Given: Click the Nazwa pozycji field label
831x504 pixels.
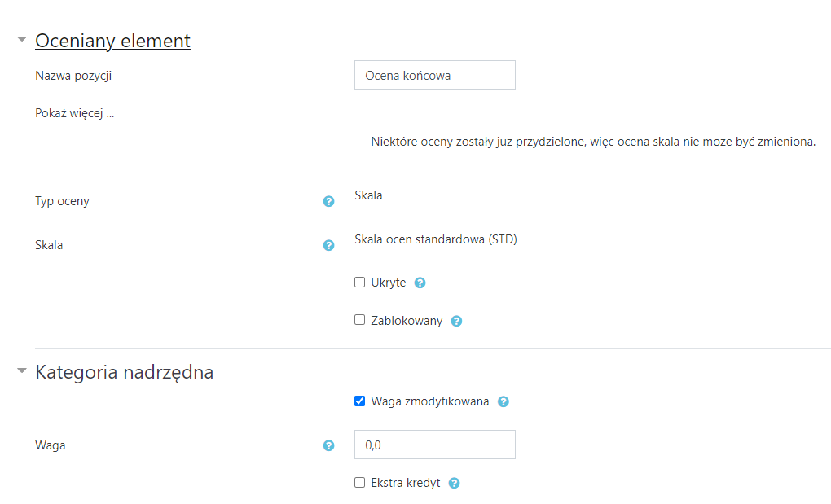Looking at the screenshot, I should coord(73,76).
